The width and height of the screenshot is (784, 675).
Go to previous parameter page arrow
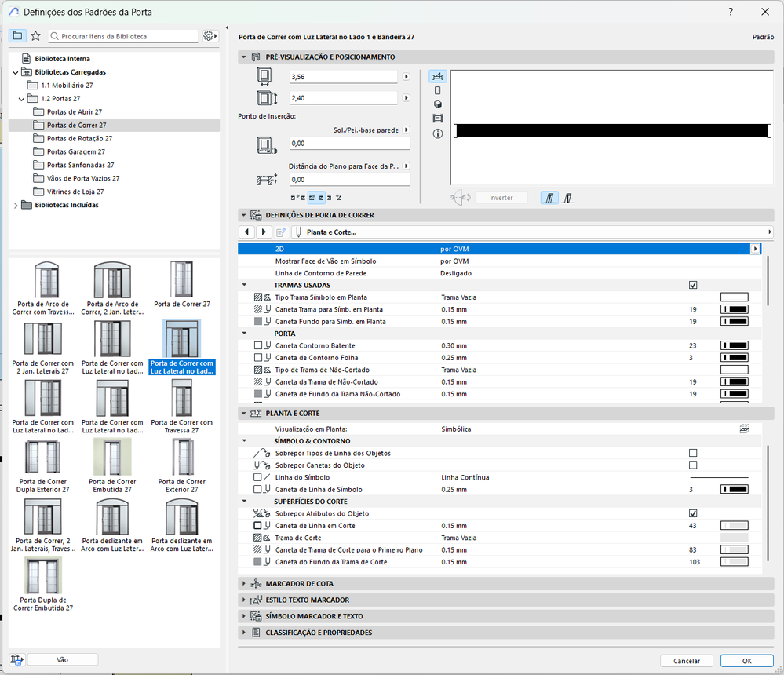point(246,232)
